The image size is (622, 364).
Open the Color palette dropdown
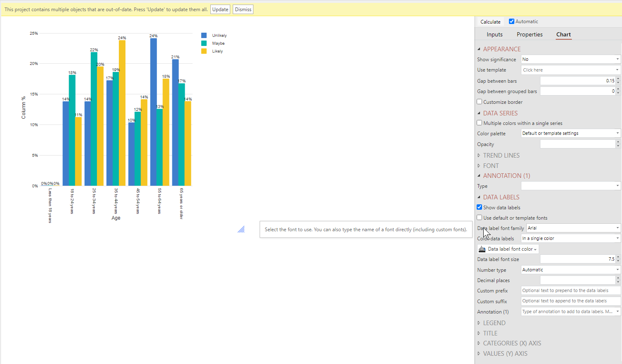point(570,133)
